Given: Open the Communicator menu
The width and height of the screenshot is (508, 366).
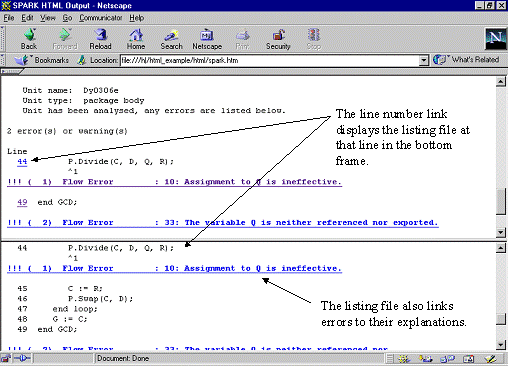Looking at the screenshot, I should point(101,18).
